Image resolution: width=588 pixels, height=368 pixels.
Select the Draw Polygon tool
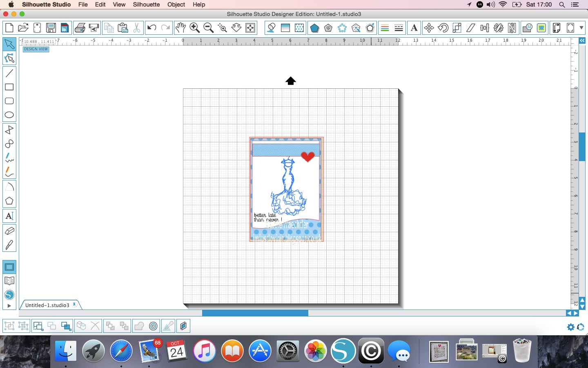click(x=9, y=201)
